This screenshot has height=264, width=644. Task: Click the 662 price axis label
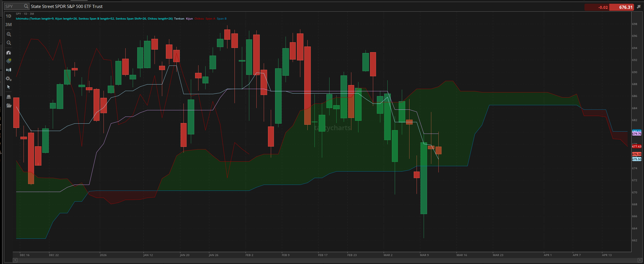coord(635,240)
